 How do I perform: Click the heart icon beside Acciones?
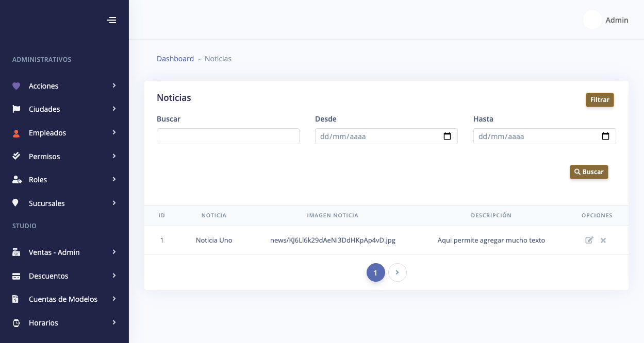pos(16,86)
